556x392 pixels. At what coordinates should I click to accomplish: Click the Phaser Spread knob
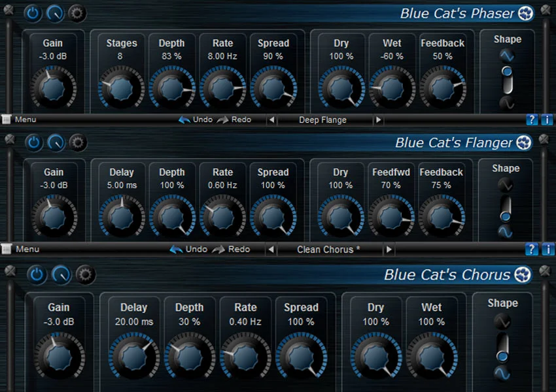[x=273, y=88]
